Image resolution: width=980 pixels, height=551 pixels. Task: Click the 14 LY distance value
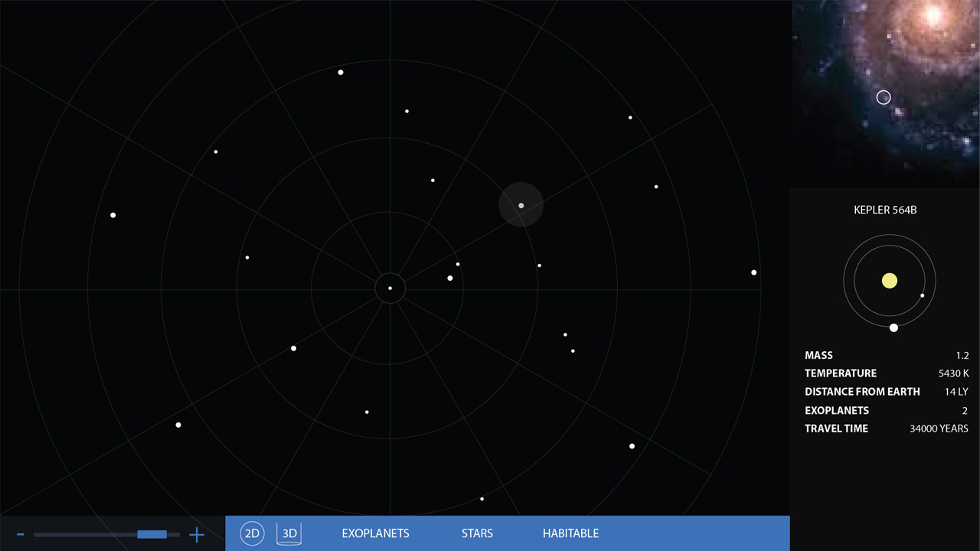[x=956, y=392]
